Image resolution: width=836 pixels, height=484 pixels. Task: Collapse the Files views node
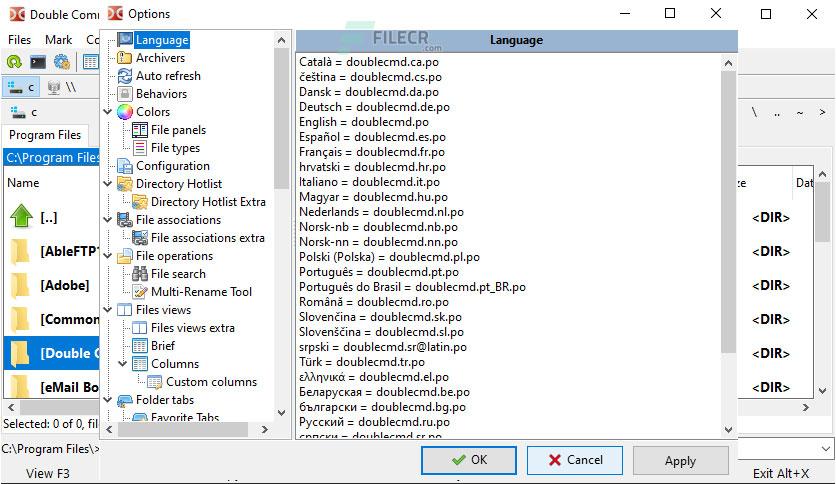pyautogui.click(x=108, y=310)
